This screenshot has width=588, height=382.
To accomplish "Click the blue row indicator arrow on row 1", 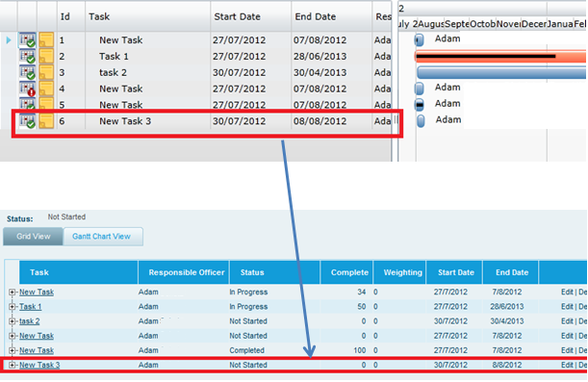I will pos(9,40).
